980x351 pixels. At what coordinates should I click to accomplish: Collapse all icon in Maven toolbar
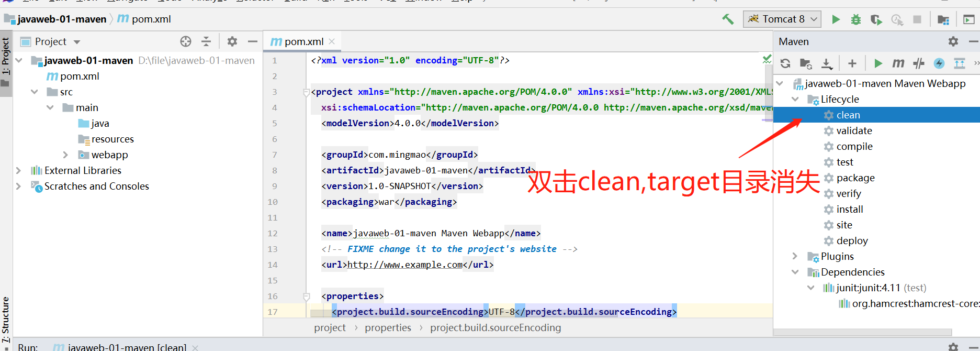pyautogui.click(x=960, y=63)
